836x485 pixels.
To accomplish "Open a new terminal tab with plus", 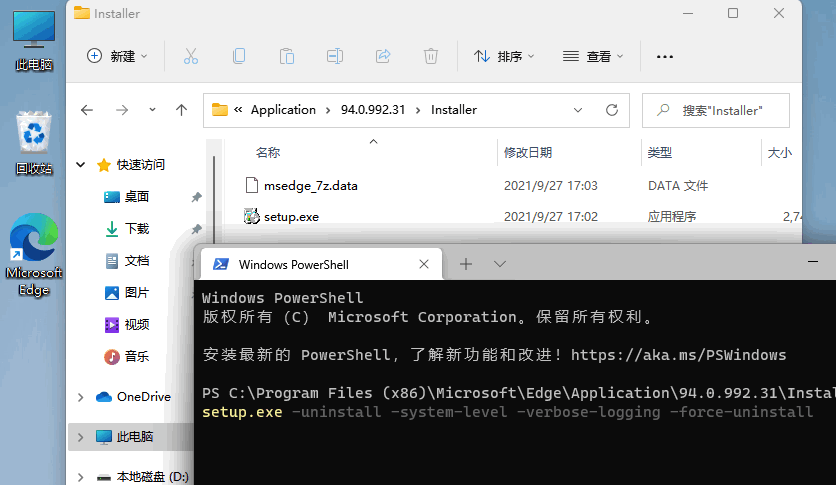I will click(x=466, y=264).
